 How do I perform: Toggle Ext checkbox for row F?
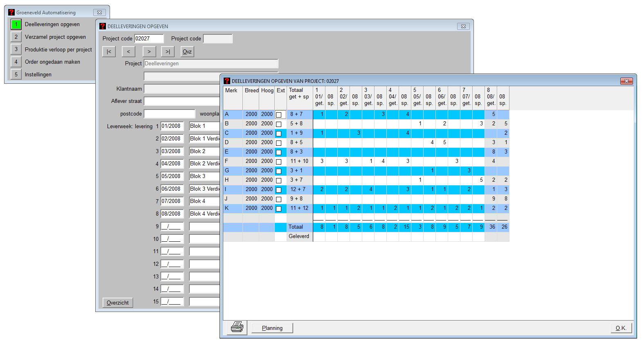click(279, 162)
